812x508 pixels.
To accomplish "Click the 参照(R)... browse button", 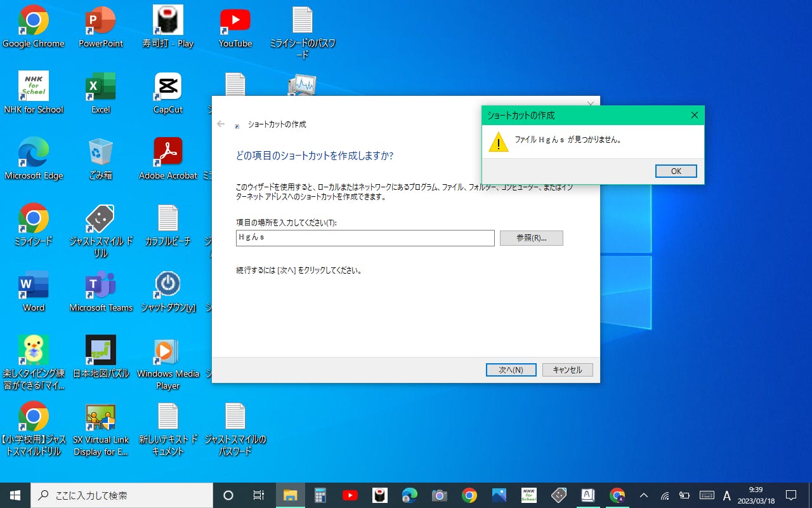I will click(531, 238).
